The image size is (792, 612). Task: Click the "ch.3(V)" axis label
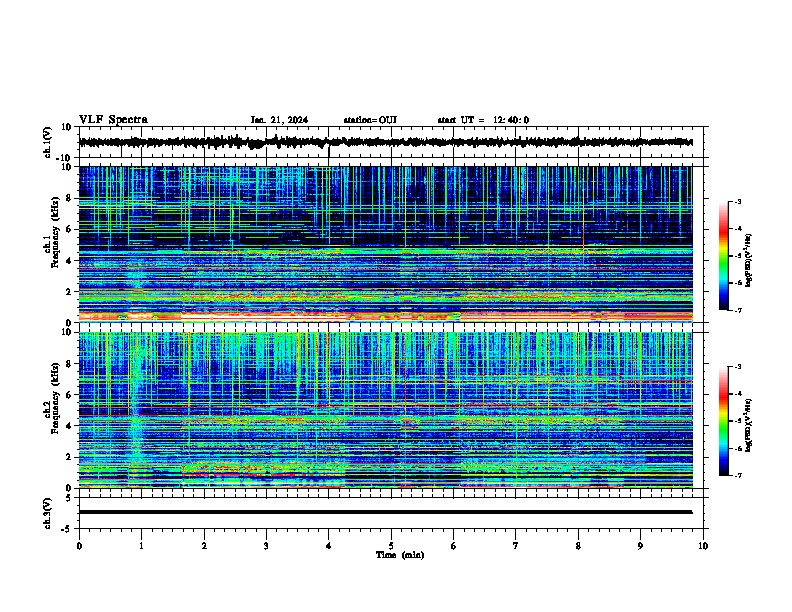click(48, 513)
